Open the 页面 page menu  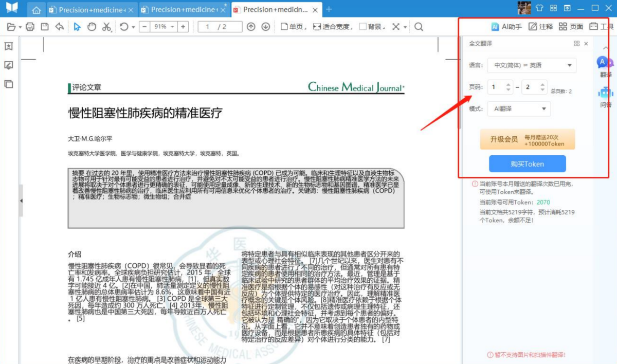(x=571, y=27)
